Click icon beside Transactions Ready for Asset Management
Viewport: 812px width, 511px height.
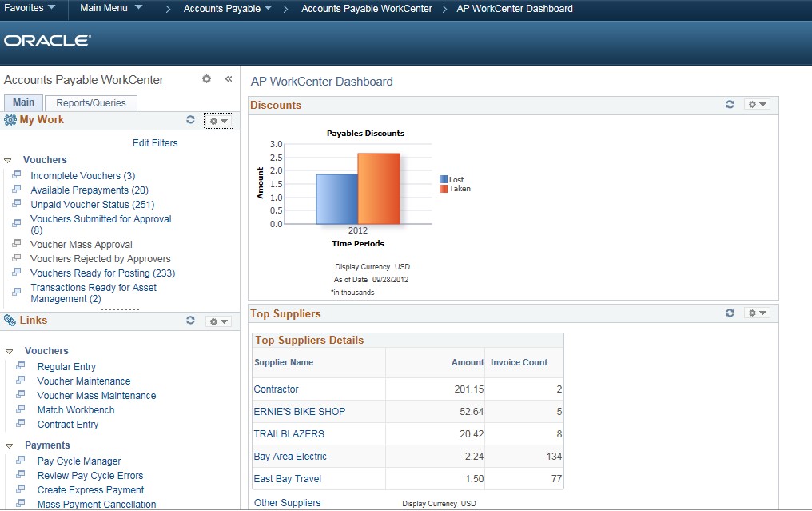click(17, 292)
